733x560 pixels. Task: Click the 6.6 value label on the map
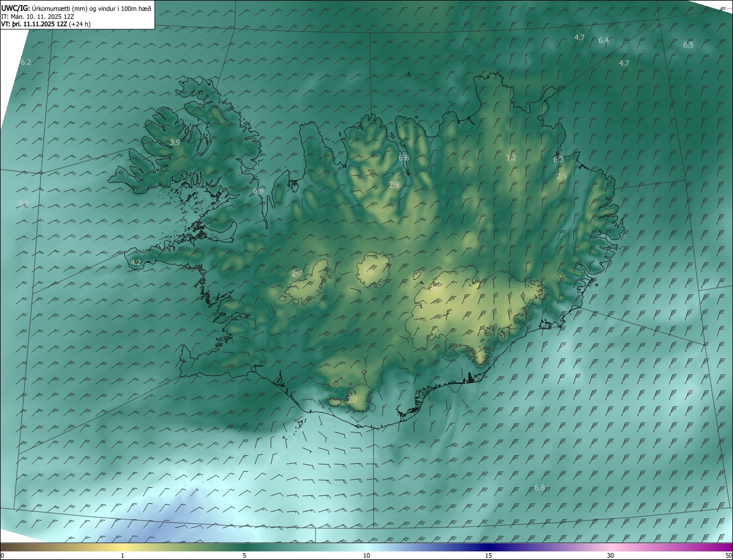[x=404, y=157]
